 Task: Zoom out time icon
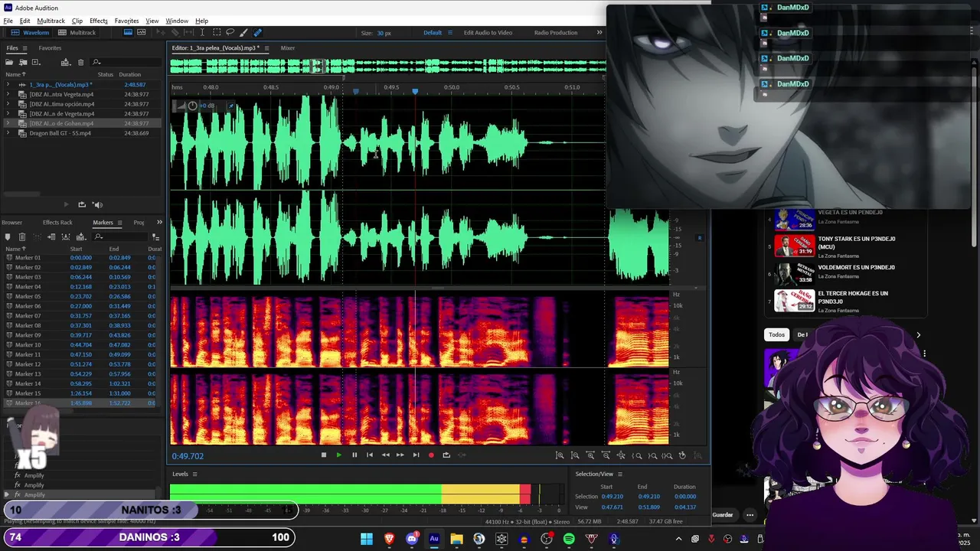(606, 455)
